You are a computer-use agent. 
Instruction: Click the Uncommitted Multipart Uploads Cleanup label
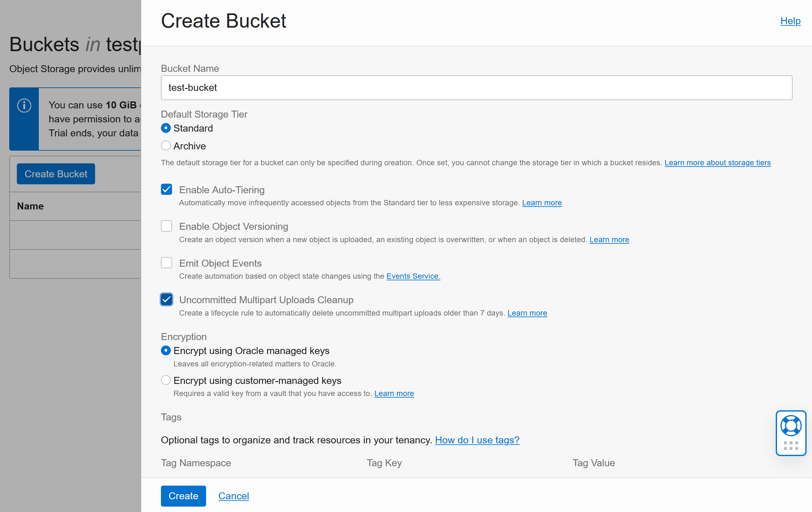point(267,300)
